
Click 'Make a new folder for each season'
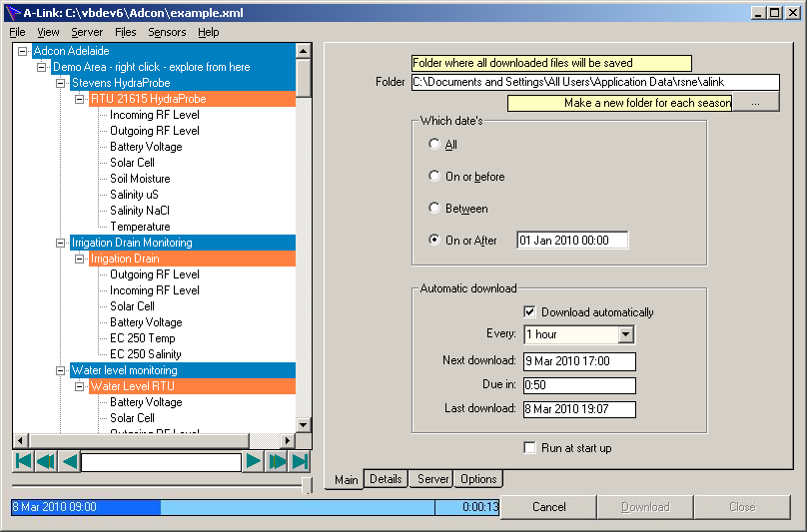pyautogui.click(x=619, y=103)
